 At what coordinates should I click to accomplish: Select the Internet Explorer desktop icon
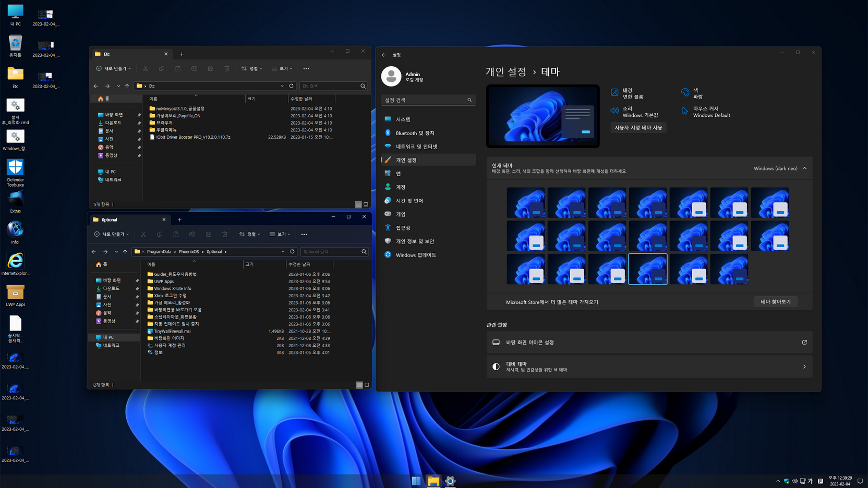(15, 264)
